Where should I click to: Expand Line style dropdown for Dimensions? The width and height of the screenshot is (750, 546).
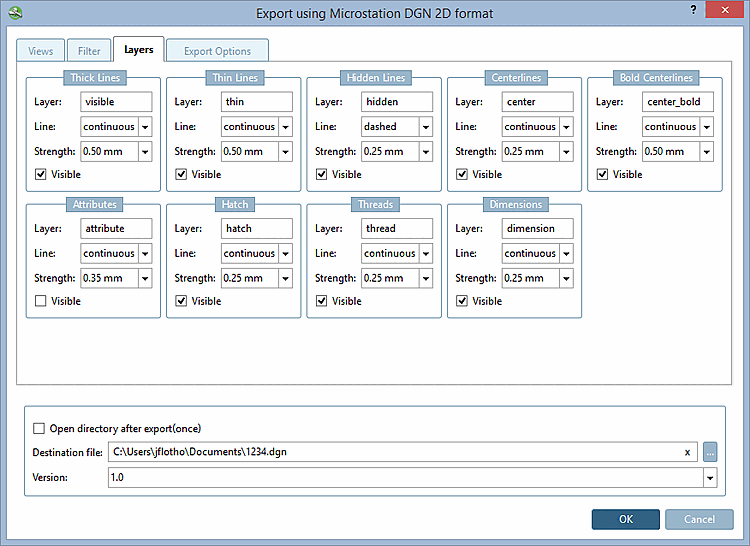566,254
